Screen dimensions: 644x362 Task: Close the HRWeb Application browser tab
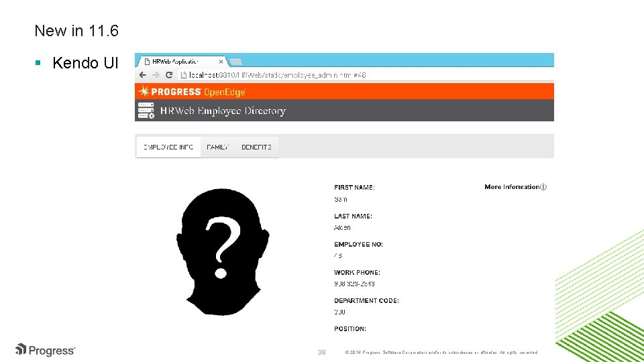(221, 62)
